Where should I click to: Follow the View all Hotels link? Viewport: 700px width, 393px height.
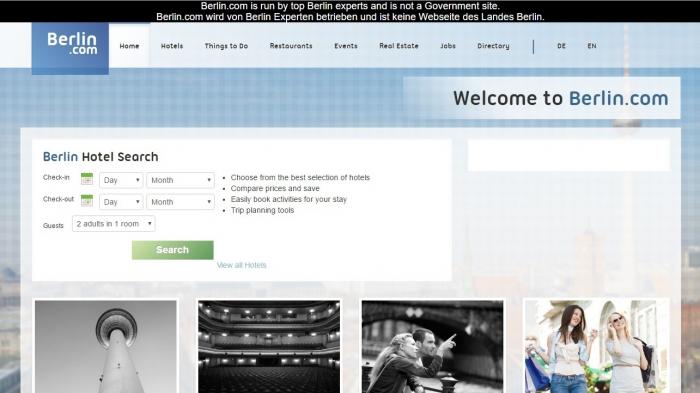[242, 265]
